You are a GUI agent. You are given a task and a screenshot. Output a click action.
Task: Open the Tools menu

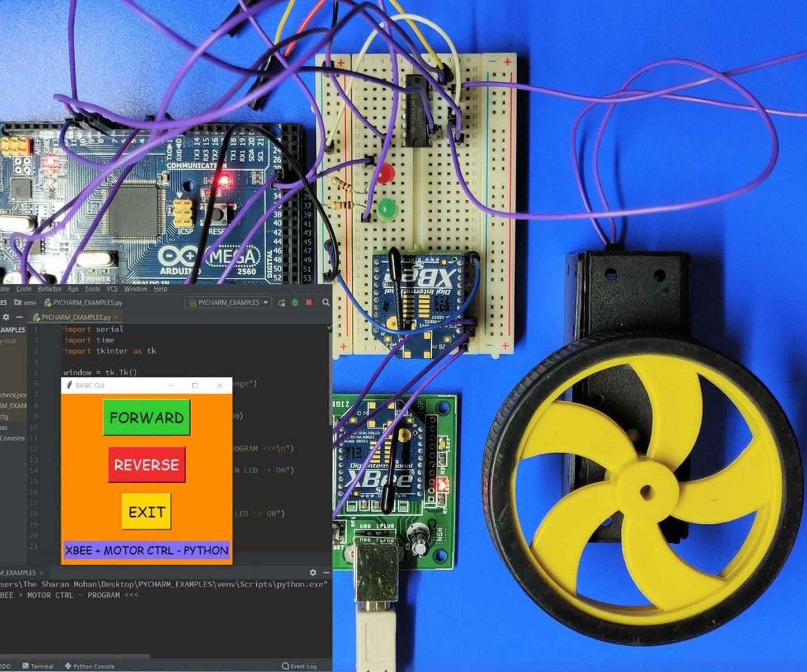[92, 289]
